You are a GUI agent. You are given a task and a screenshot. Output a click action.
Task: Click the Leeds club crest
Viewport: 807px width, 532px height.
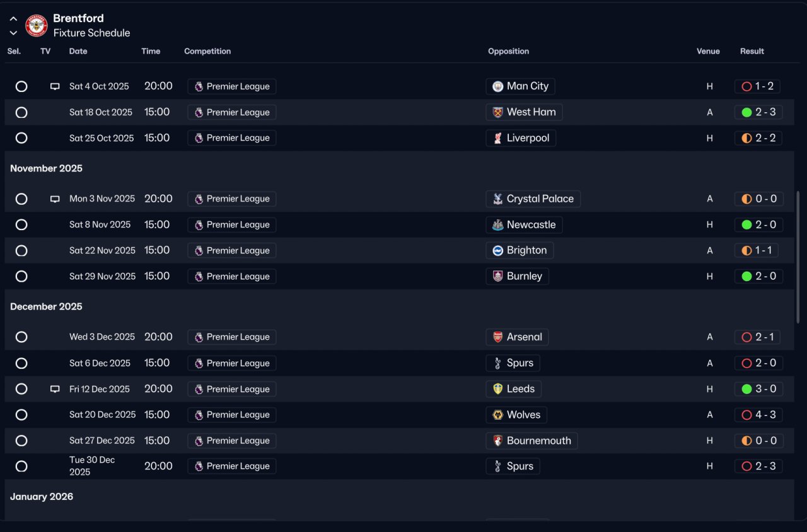pos(498,389)
